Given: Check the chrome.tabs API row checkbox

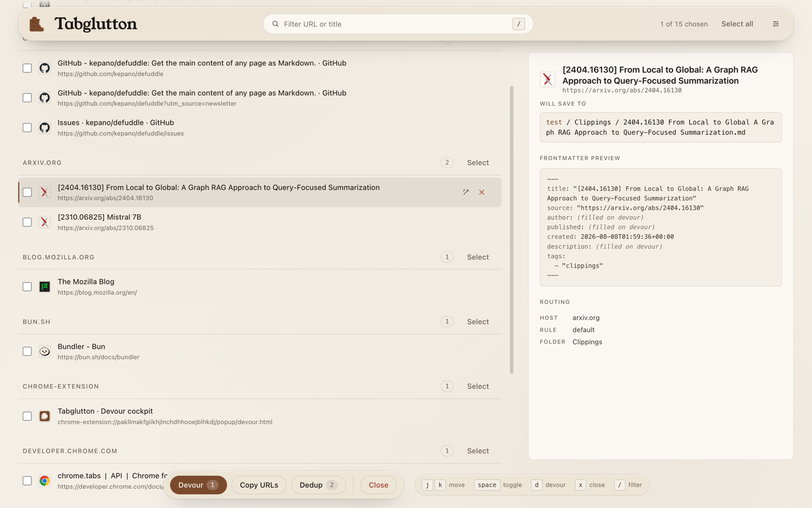Looking at the screenshot, I should click(27, 481).
